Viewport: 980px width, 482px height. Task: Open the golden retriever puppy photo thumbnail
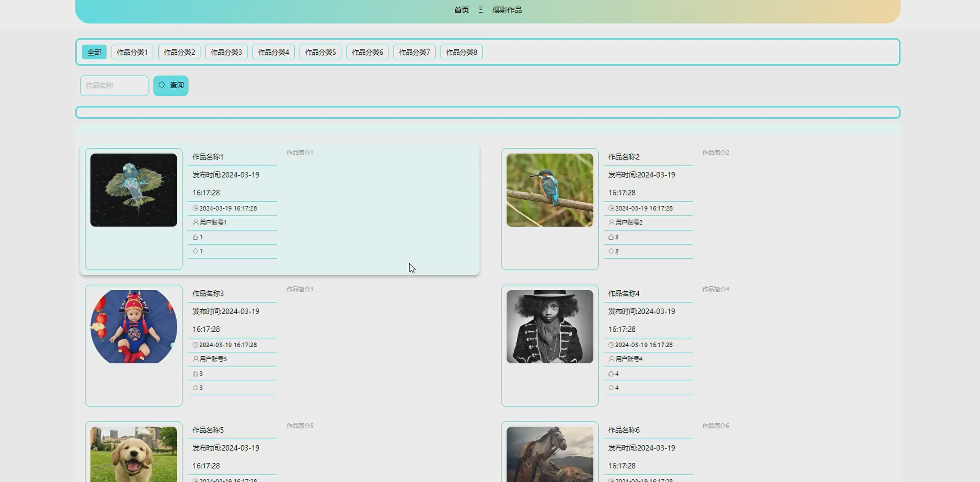pyautogui.click(x=133, y=454)
